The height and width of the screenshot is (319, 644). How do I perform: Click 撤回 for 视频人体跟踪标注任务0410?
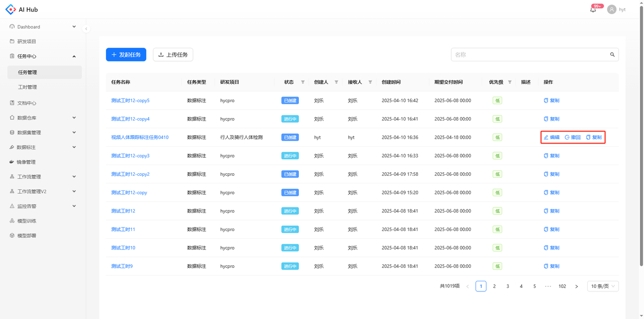point(573,137)
